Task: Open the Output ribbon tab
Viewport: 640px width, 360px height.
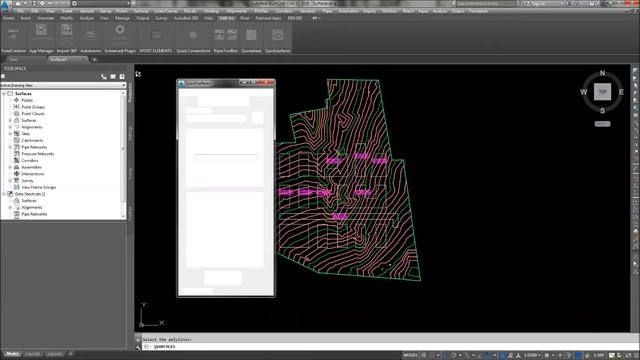Action: coord(142,18)
